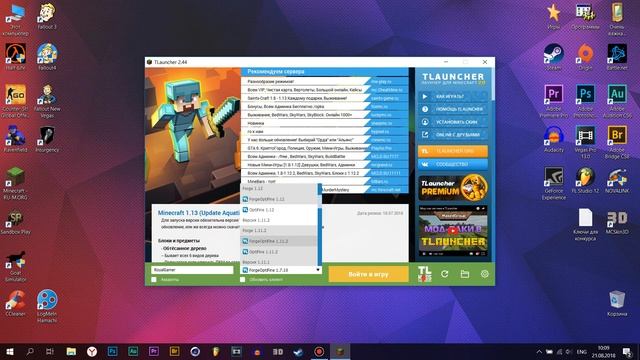This screenshot has height=360, width=640.
Task: Select 'Версия 1.11.1' in version list
Action: (279, 262)
